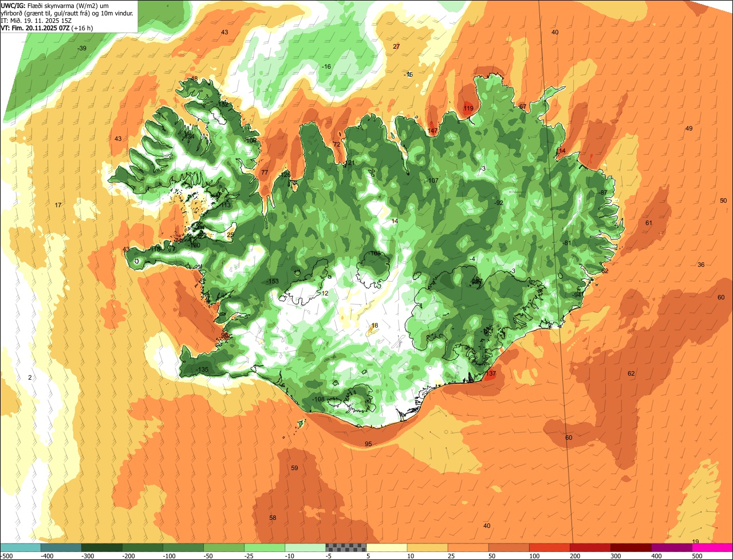Click the '-87' flux value on the map
Screen dimensions: 733x560
coord(602,192)
